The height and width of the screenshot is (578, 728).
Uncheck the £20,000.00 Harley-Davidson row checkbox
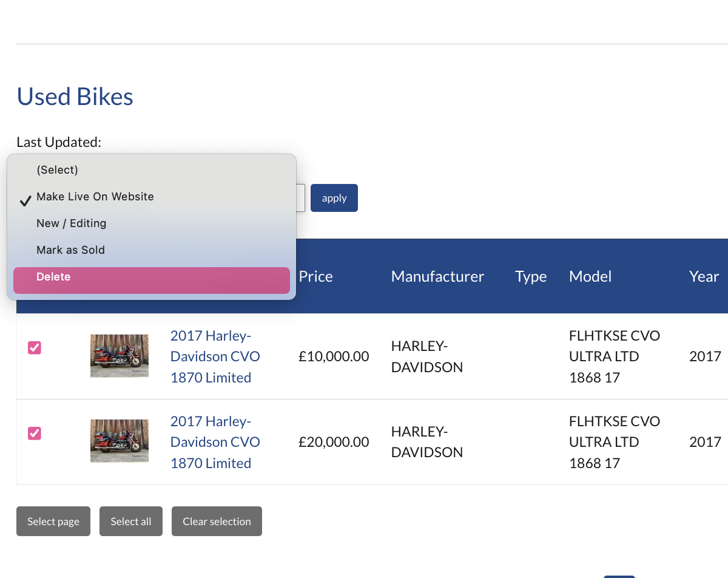pyautogui.click(x=35, y=433)
